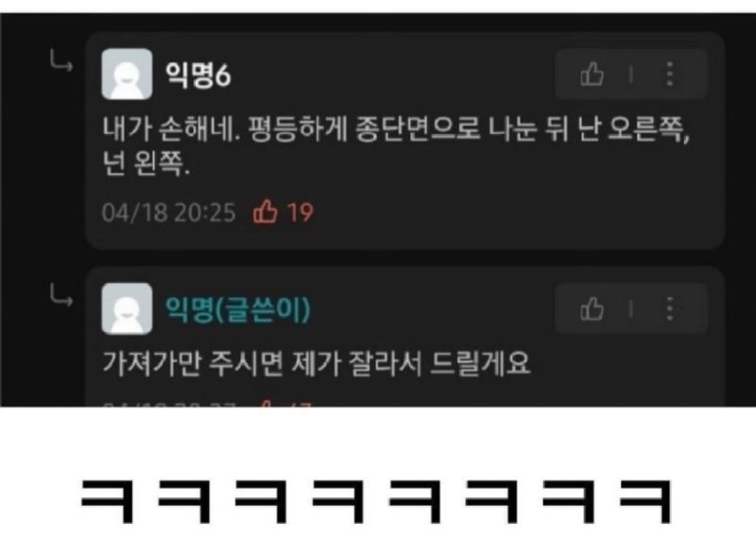Image resolution: width=756 pixels, height=555 pixels.
Task: Click the ㅋㅋㅋㅋㅋㅋㅋㅋ caption text
Action: point(376,501)
